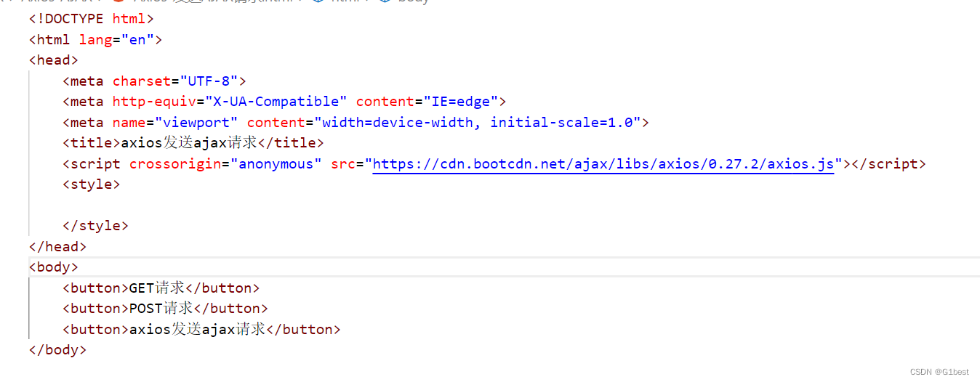This screenshot has width=980, height=382.
Task: Click title text axios发送ajax请求 inside title tag
Action: 190,143
